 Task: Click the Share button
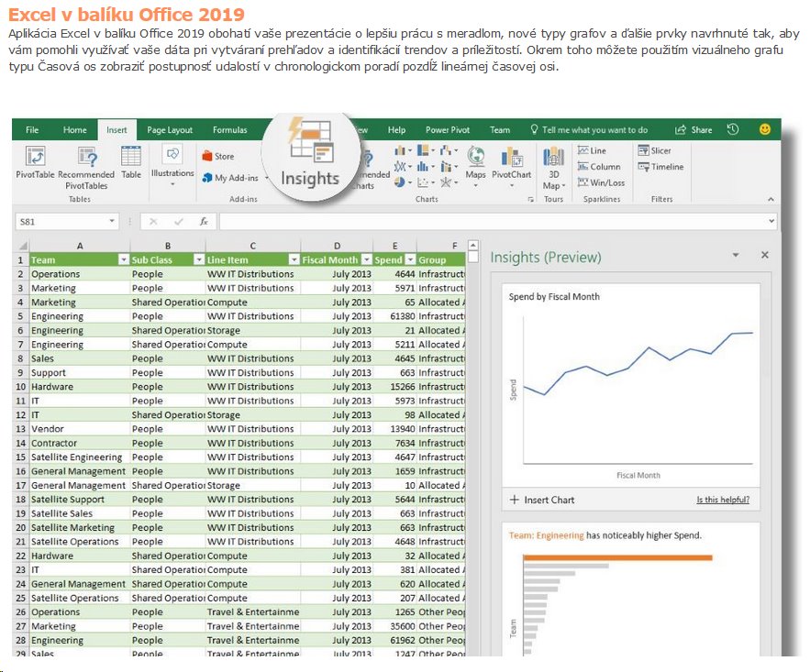pos(693,130)
